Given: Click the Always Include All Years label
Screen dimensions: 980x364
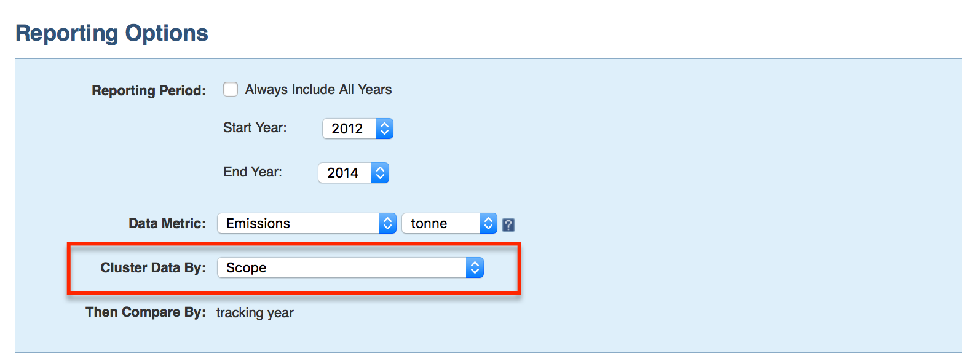Looking at the screenshot, I should tap(318, 90).
